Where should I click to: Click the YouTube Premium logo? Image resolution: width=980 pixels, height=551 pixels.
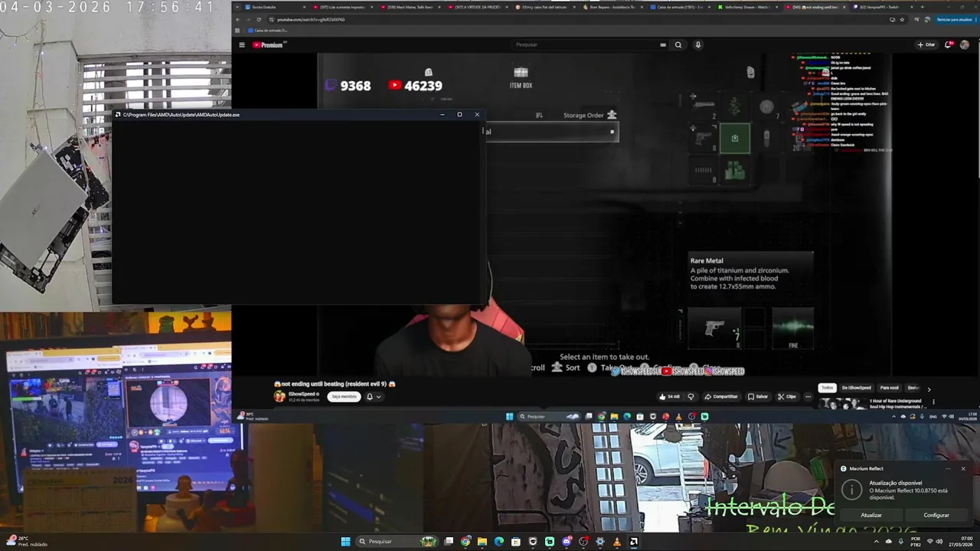[269, 45]
